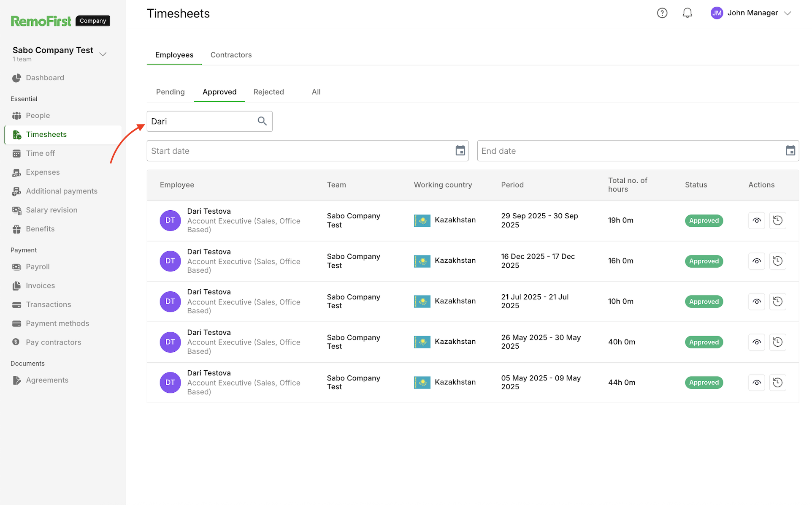Open Additional payments in the sidebar

(x=62, y=191)
